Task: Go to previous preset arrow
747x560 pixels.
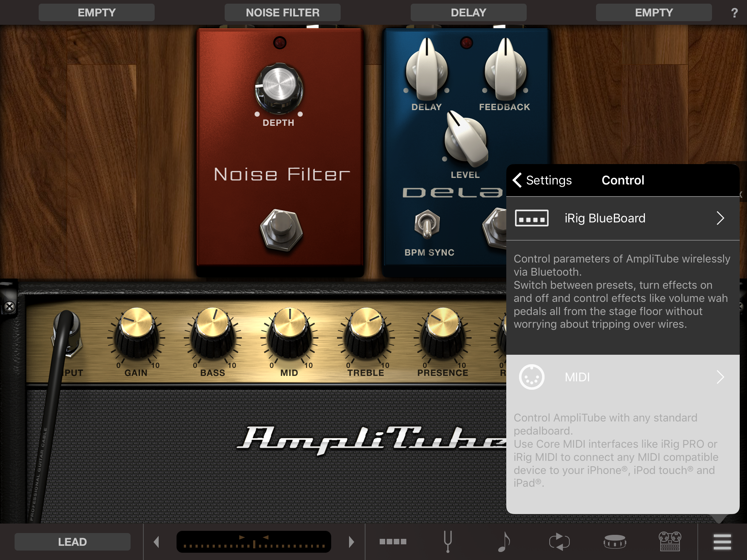Action: click(x=157, y=542)
